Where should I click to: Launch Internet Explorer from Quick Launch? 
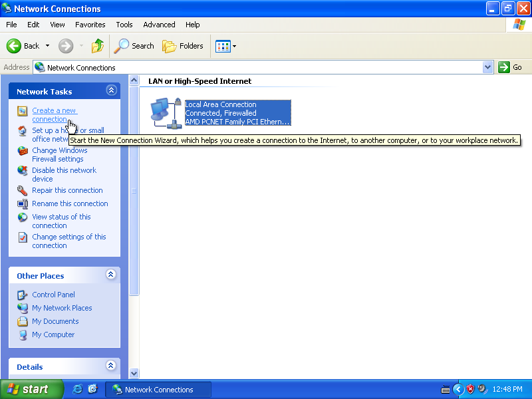[x=77, y=389]
